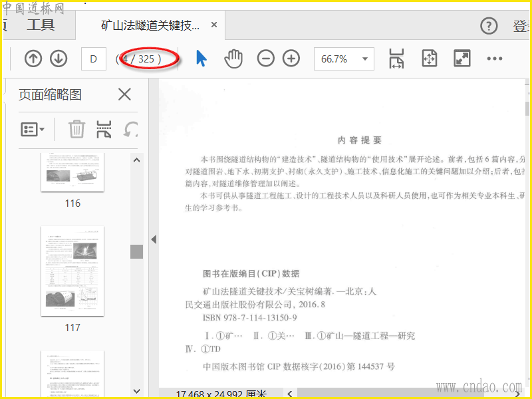Viewport: 532px width, 399px height.
Task: Select the 矿山法隧道关键技 document tab
Action: tap(151, 25)
